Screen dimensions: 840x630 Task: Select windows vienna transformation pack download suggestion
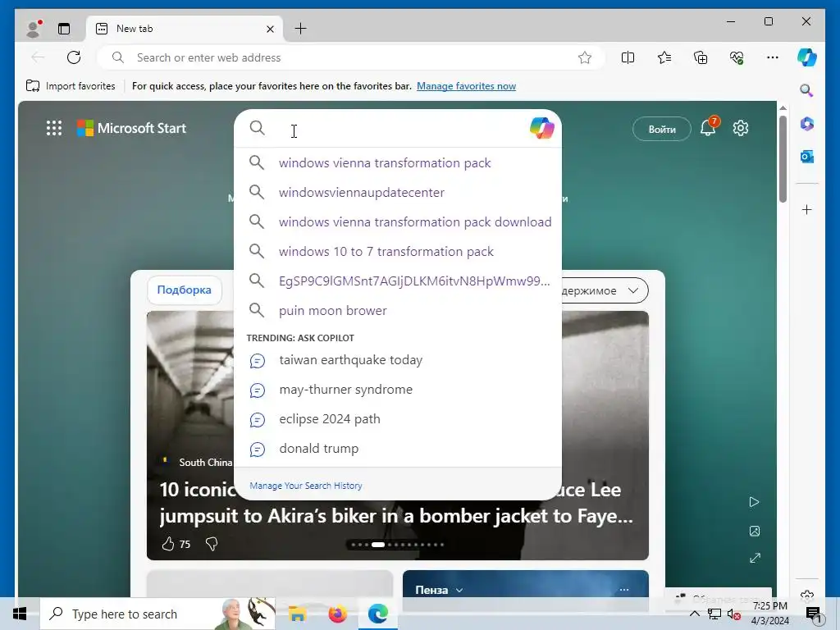coord(398,221)
